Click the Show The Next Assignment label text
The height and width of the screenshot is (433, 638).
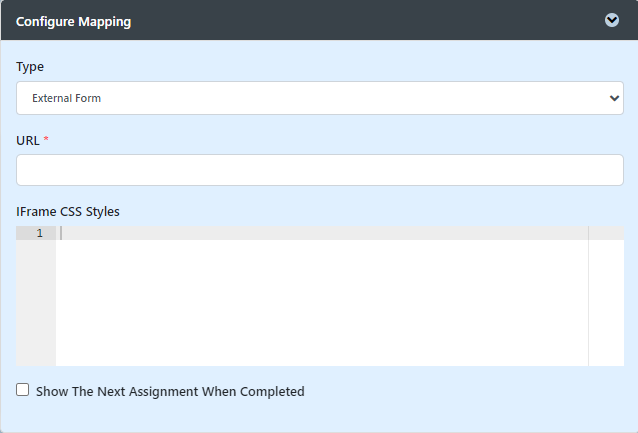[x=170, y=392]
